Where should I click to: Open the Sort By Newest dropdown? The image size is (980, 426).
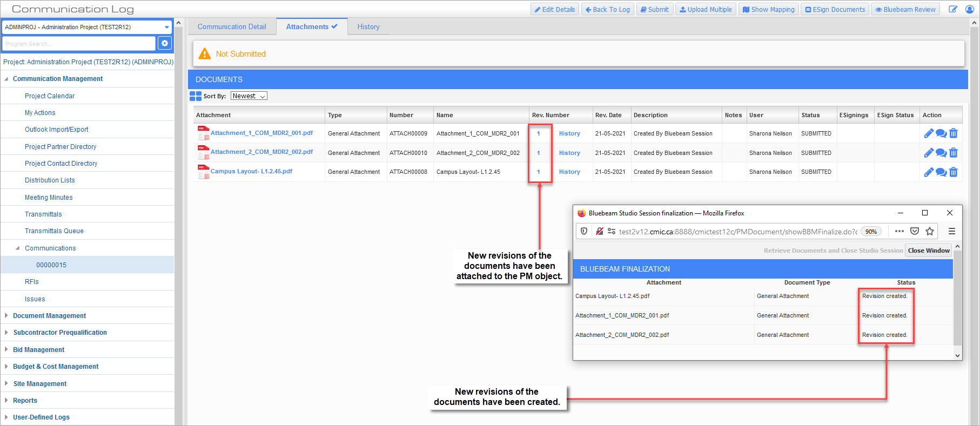(249, 96)
